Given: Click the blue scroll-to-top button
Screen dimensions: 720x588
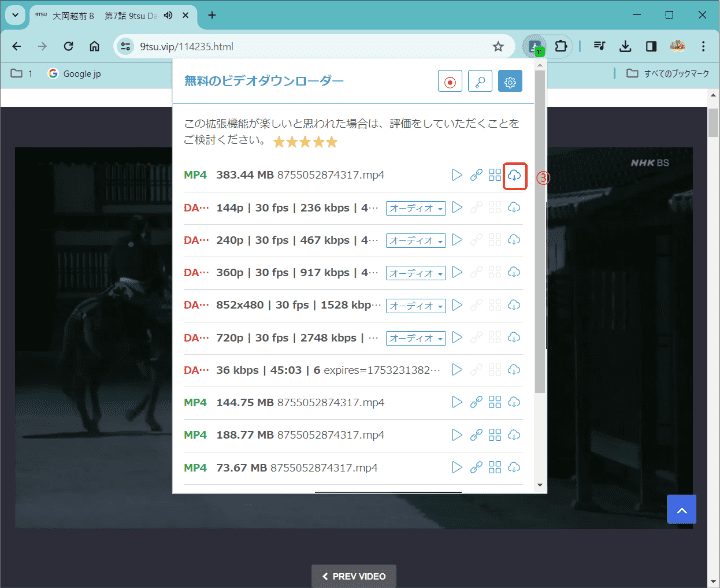Looking at the screenshot, I should tap(682, 509).
